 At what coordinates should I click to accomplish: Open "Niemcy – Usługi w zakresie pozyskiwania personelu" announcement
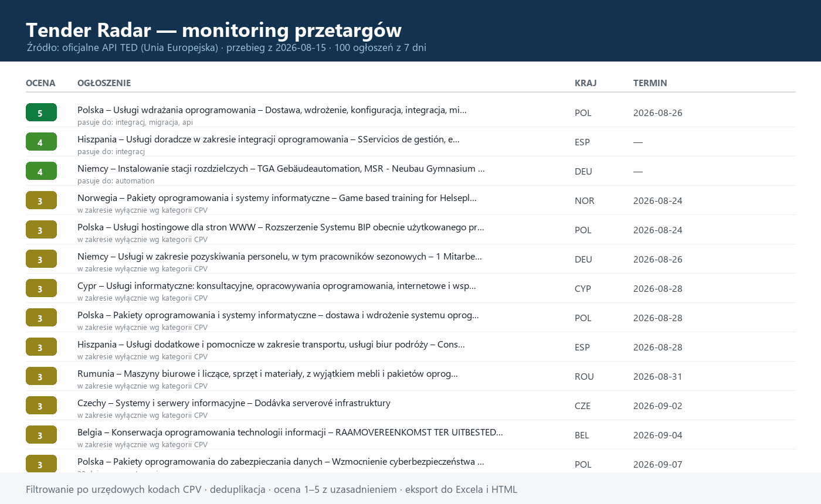click(x=280, y=257)
